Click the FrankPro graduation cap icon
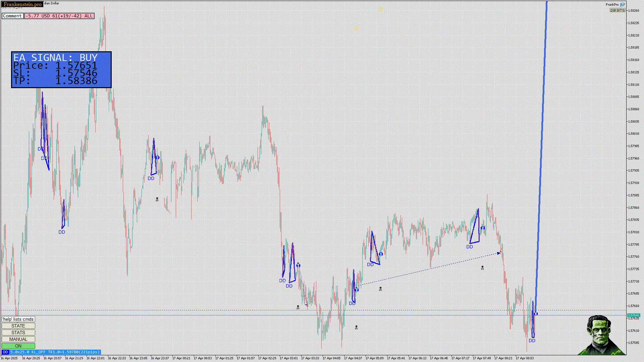This screenshot has width=644, height=362. tap(623, 5)
